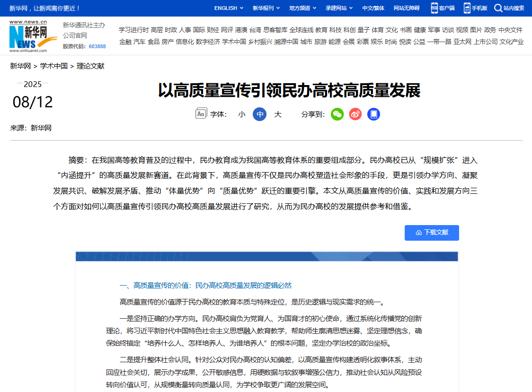532x392 pixels.
Task: Open mobile phone share icon
Action: [374, 114]
